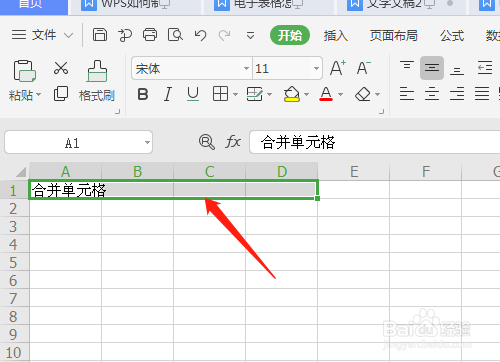Viewport: 500px width, 362px height.
Task: Open font group dialog launcher
Action: point(381,112)
